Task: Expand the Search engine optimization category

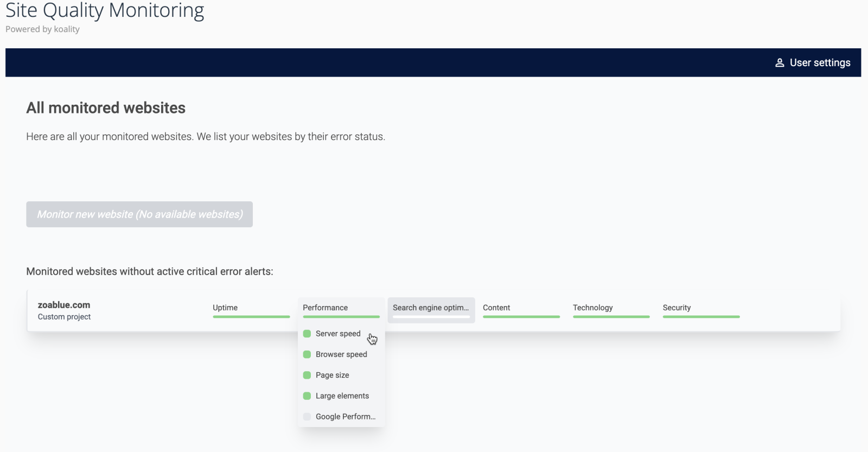Action: tap(431, 308)
